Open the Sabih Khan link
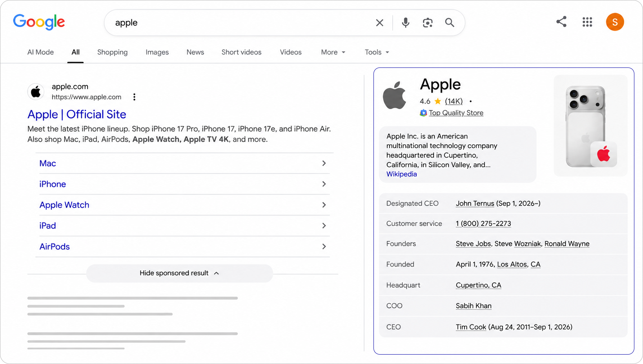 point(474,306)
